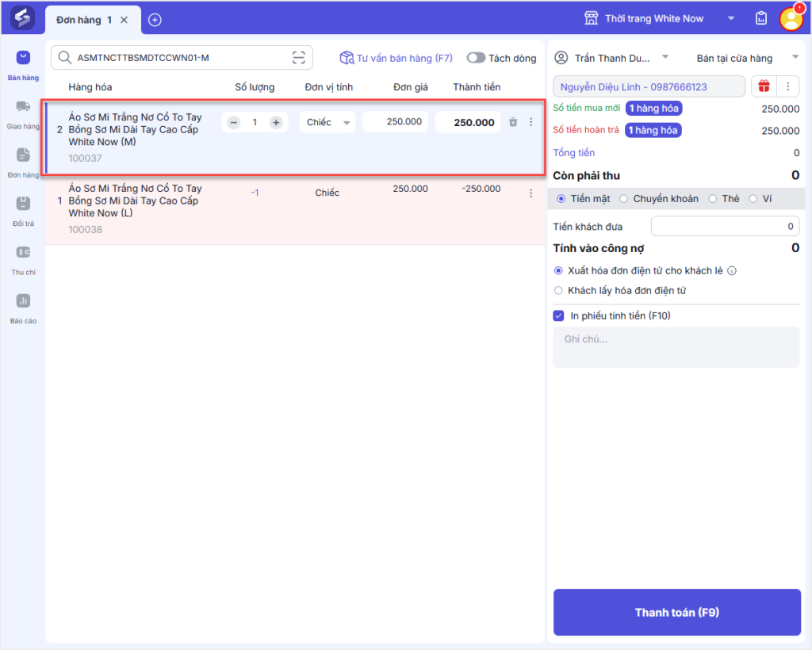Click the Tổng tiền label
This screenshot has width=812, height=650.
(574, 153)
